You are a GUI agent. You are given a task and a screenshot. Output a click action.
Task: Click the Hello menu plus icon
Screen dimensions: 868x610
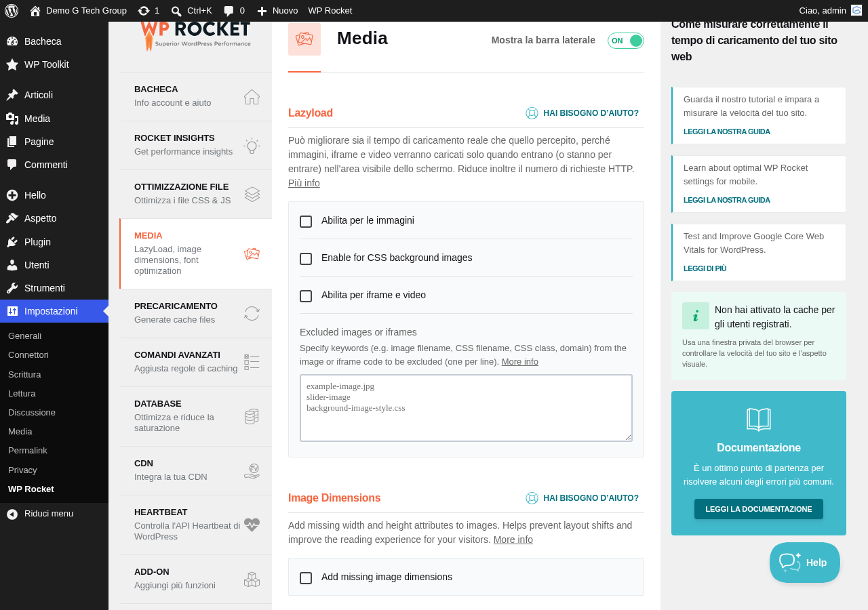click(12, 195)
